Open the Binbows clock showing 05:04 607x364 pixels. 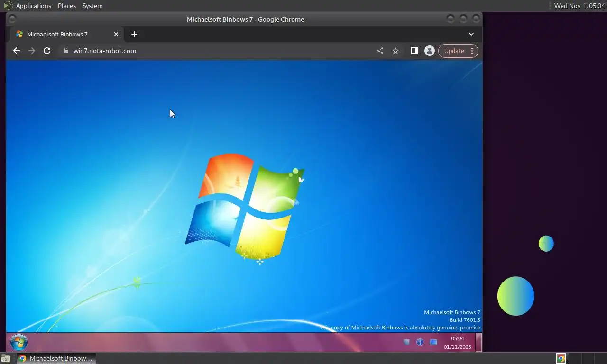click(x=458, y=343)
